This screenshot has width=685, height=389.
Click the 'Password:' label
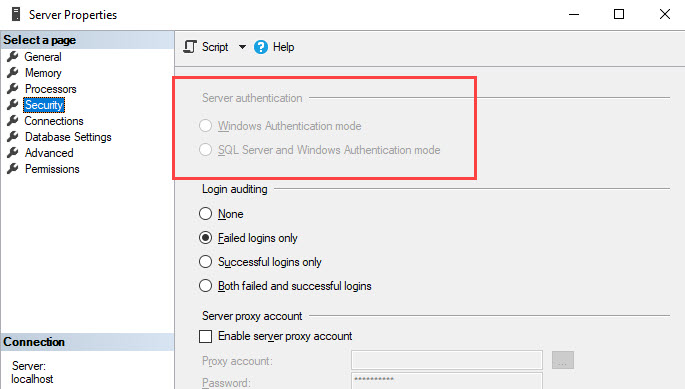point(226,382)
